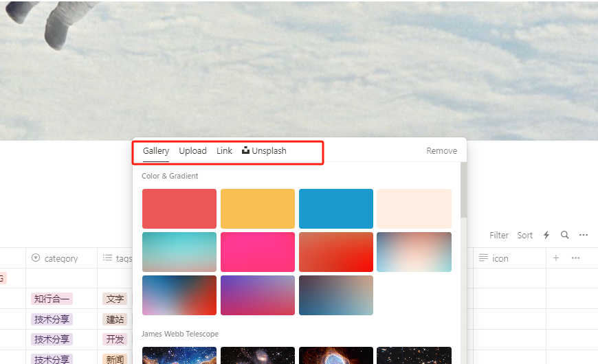Click the icon column header
The image size is (598, 364).
tap(509, 258)
